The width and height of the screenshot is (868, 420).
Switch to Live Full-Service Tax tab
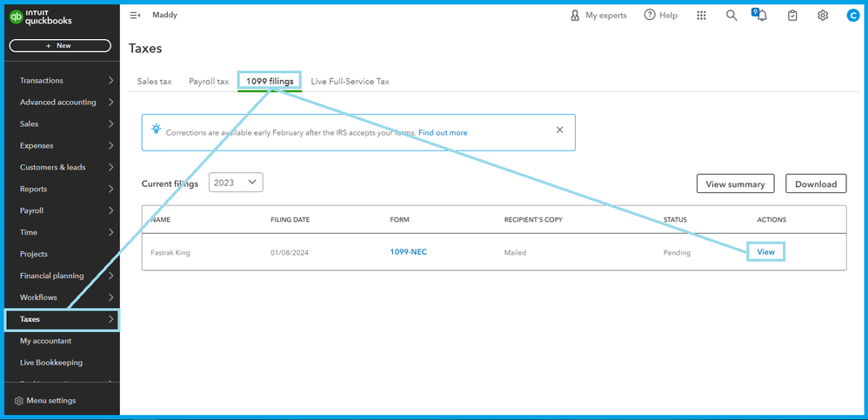(x=350, y=82)
